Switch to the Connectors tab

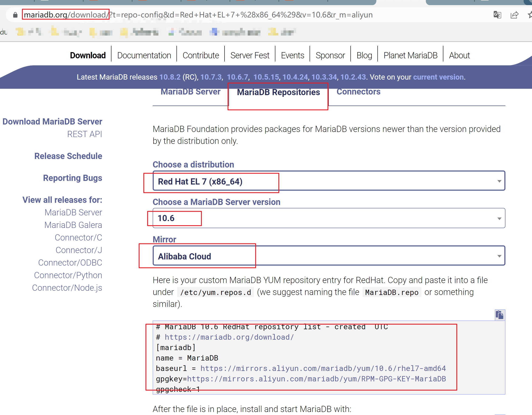(x=358, y=92)
